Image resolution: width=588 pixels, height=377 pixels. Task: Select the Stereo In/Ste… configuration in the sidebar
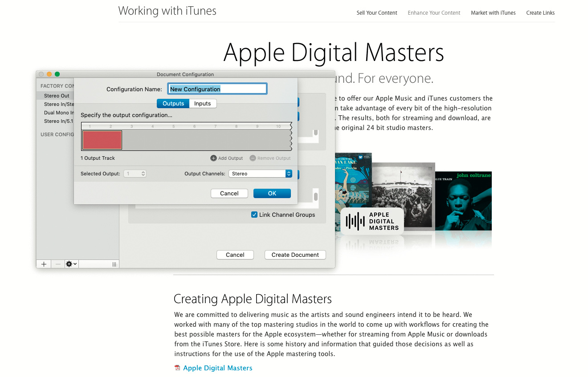click(59, 104)
